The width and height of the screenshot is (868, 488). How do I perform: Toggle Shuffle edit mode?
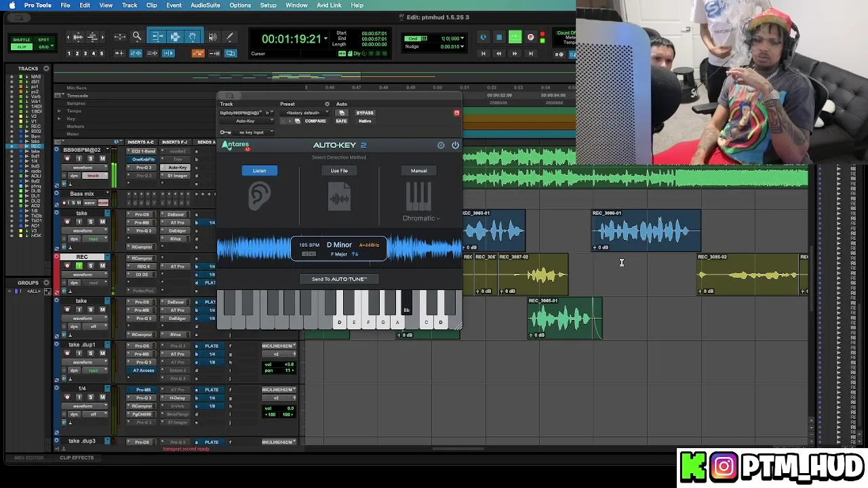[22, 40]
